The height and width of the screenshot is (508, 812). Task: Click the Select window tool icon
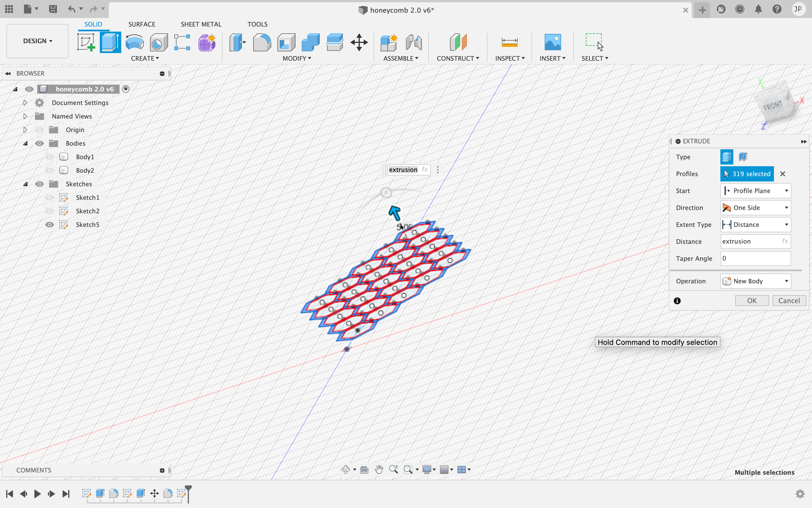tap(594, 42)
